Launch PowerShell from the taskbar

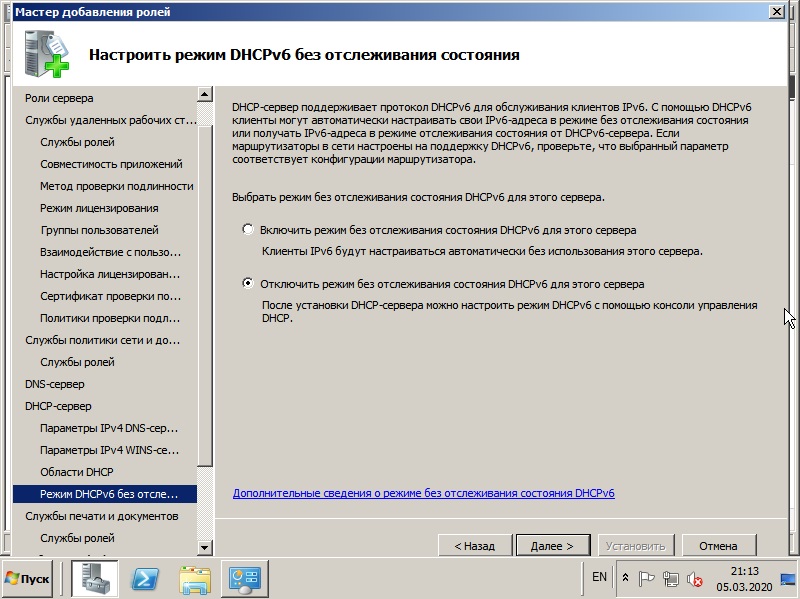(x=145, y=579)
